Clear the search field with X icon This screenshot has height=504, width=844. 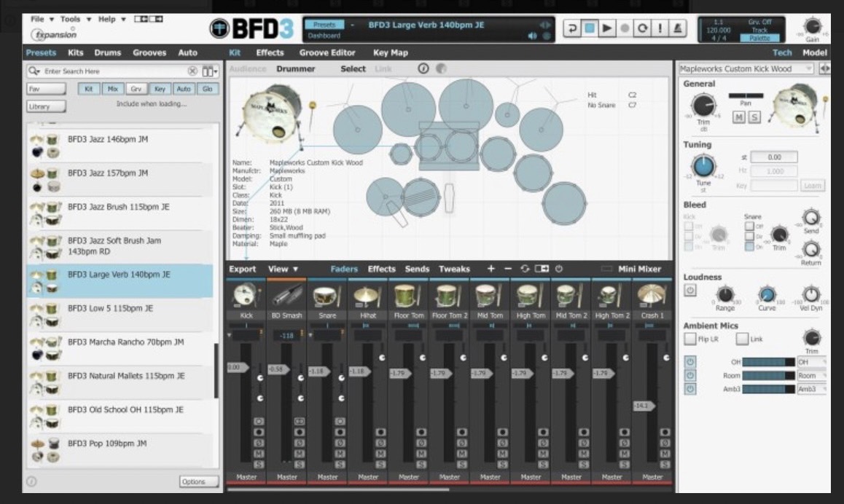pyautogui.click(x=192, y=71)
